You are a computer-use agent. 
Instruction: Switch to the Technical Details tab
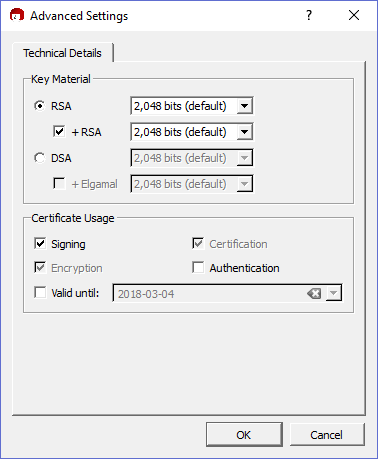click(x=62, y=53)
